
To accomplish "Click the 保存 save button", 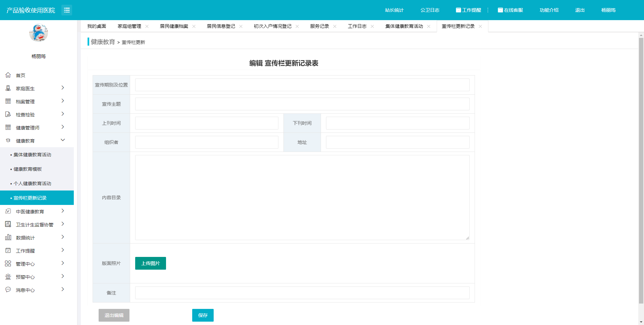I will (x=203, y=315).
